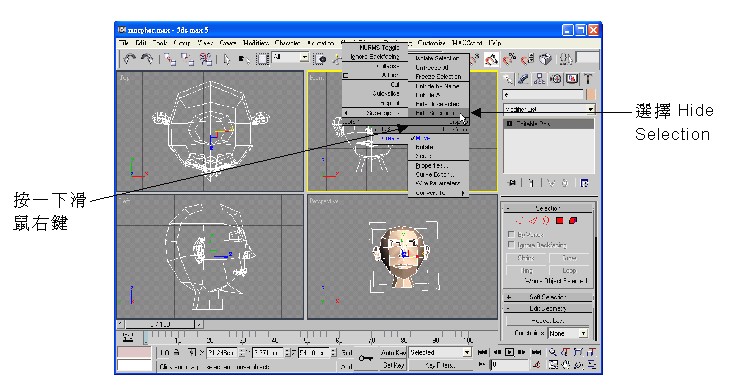Open the Hierarchy panel tab icon
Screen dimensions: 730x391
click(539, 79)
